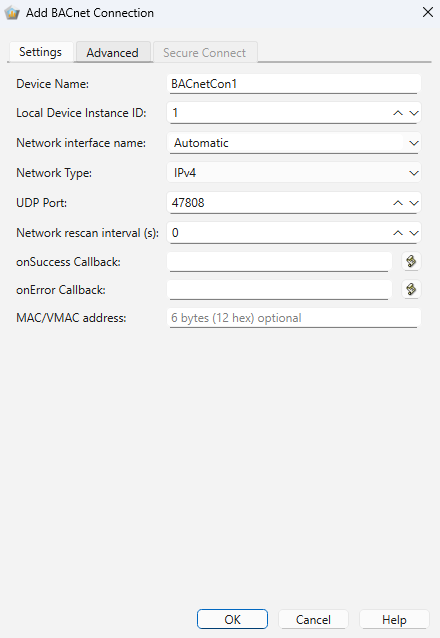
Task: Expand Network interface name dropdown
Action: pos(414,143)
